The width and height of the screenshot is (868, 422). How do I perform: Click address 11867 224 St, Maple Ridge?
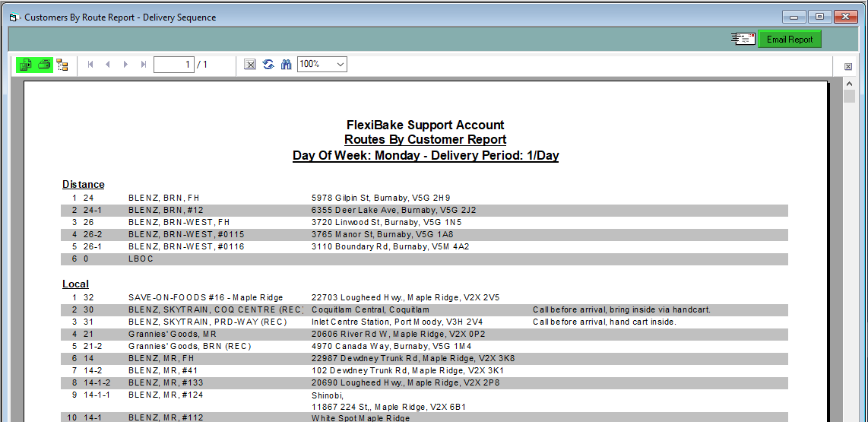tap(388, 407)
